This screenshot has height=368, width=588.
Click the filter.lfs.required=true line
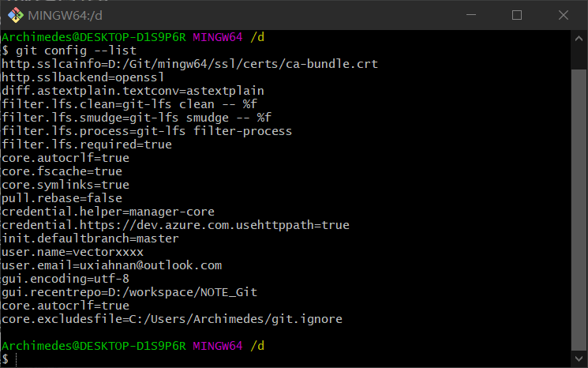pyautogui.click(x=87, y=145)
